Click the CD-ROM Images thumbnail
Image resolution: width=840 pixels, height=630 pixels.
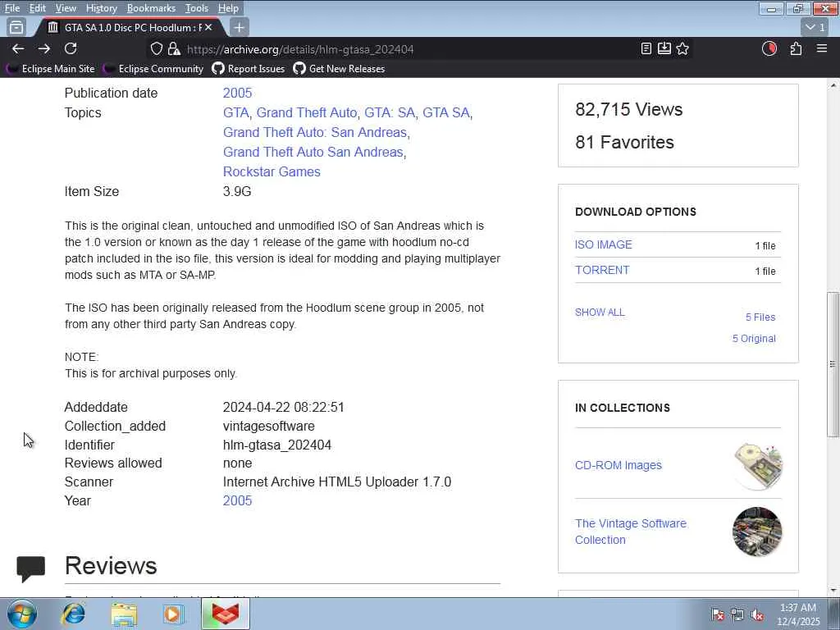(757, 466)
